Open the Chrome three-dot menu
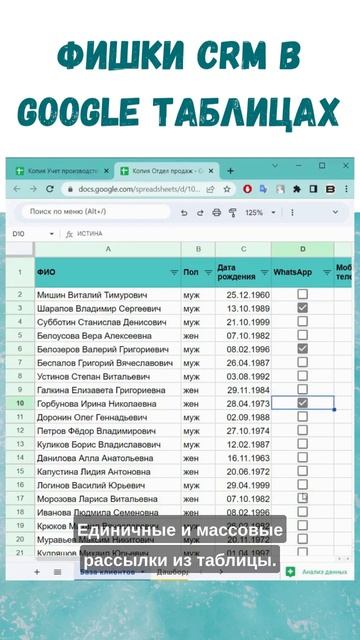This screenshot has width=360, height=640. [346, 189]
